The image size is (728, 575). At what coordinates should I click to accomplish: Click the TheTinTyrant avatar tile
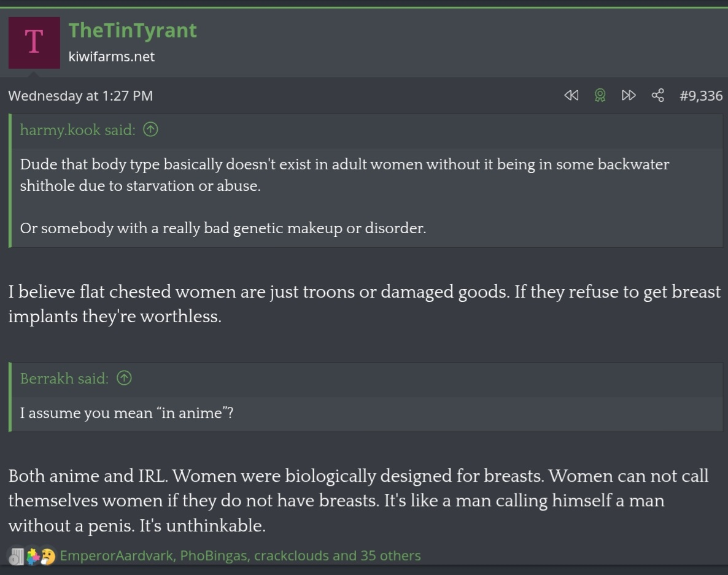pyautogui.click(x=34, y=43)
